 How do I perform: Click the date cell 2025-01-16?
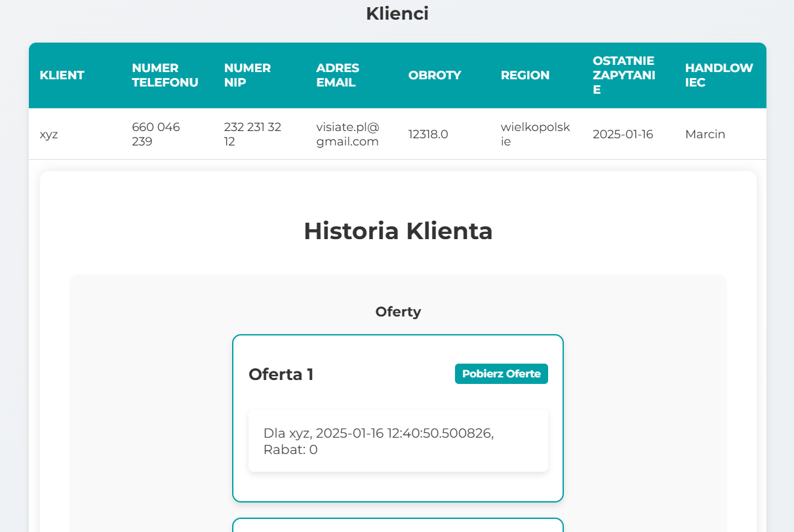pyautogui.click(x=623, y=134)
